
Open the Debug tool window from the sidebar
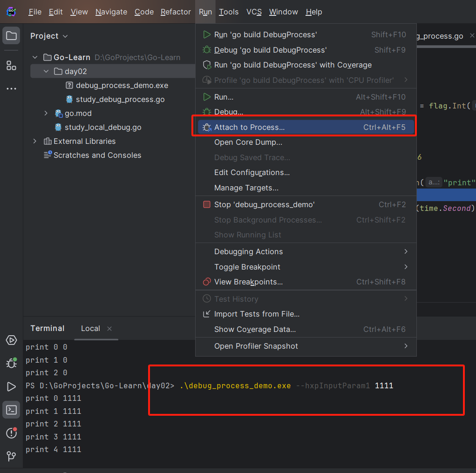tap(11, 363)
